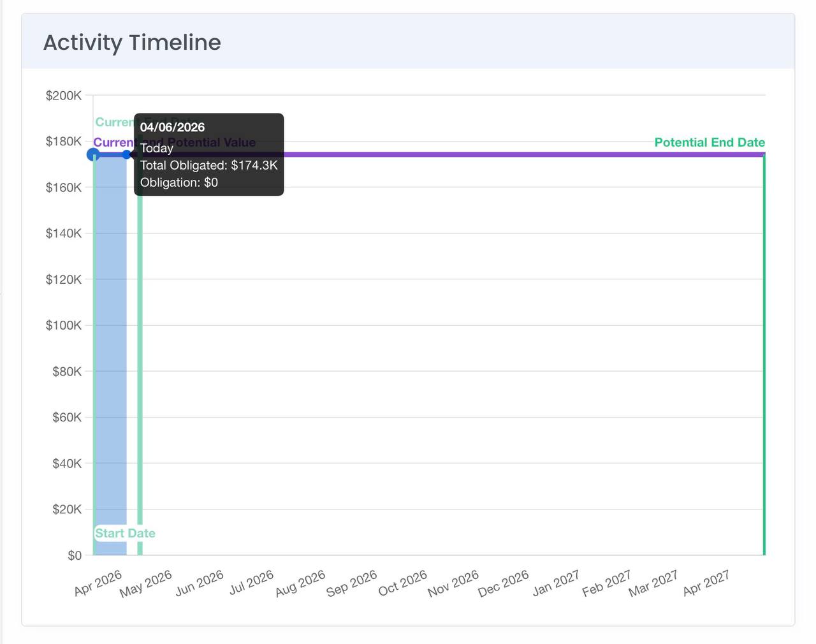
Task: Click the $0 y-axis label
Action: click(75, 555)
